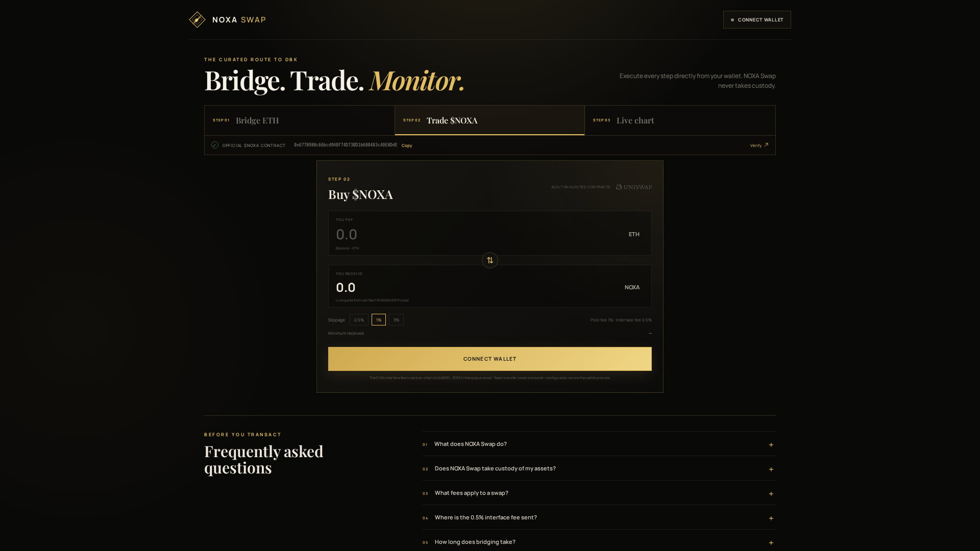Click the 'Slippage' label
Image resolution: width=980 pixels, height=551 pixels.
pyautogui.click(x=336, y=320)
